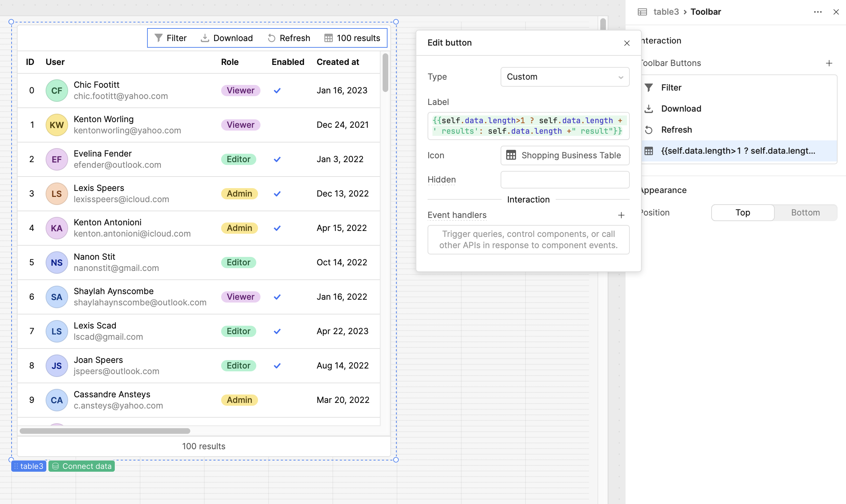
Task: Click the Connect data button
Action: coord(82,466)
